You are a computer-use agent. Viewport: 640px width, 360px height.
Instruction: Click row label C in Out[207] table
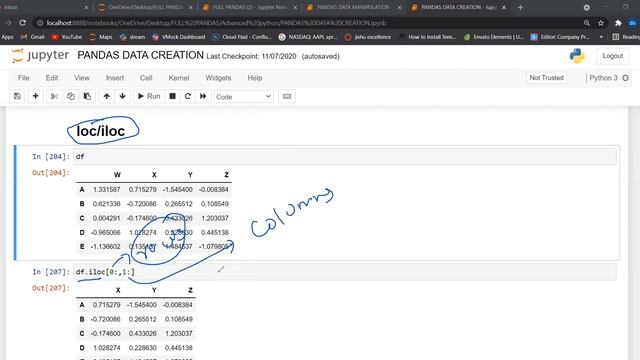pos(82,333)
